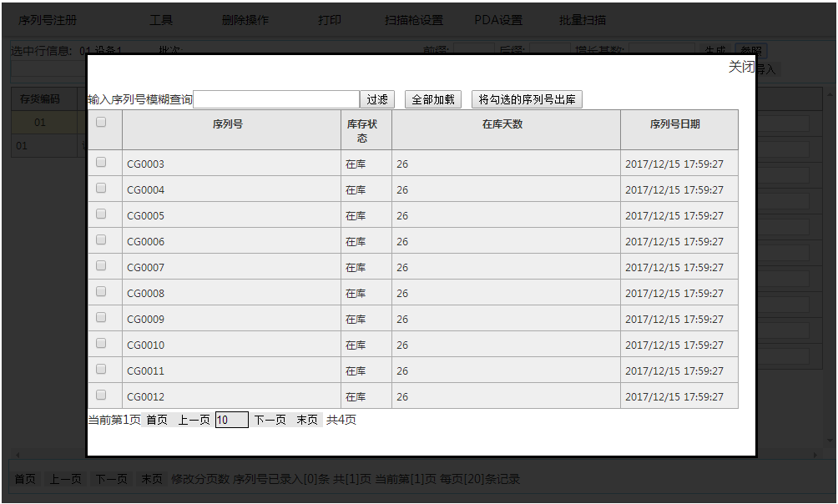Mark the CG0012 row checkbox

(x=101, y=396)
